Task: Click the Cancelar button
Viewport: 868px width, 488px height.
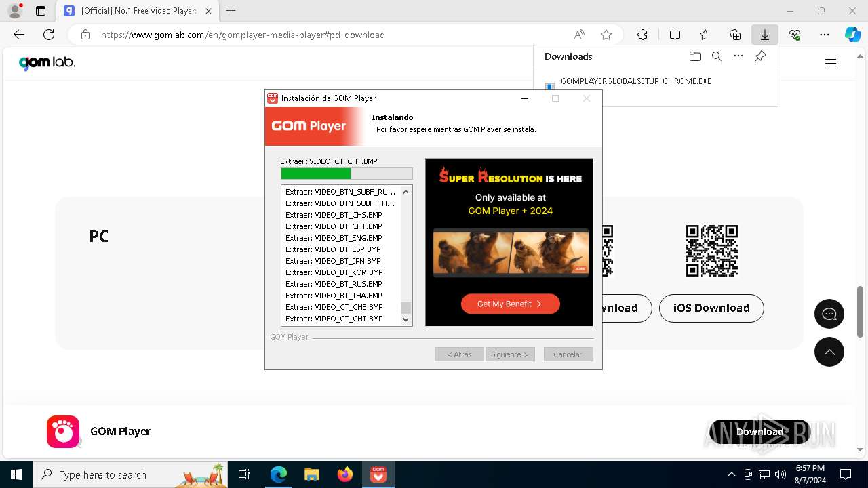Action: pyautogui.click(x=568, y=354)
